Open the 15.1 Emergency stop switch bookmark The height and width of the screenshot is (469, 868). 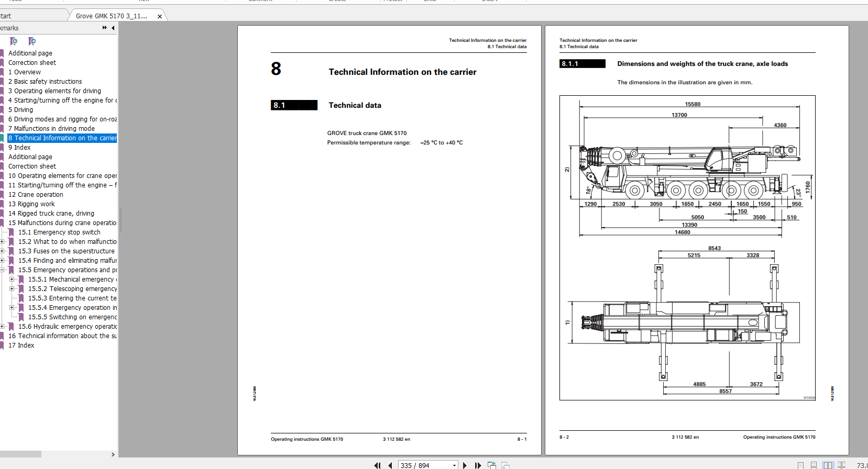click(x=59, y=232)
